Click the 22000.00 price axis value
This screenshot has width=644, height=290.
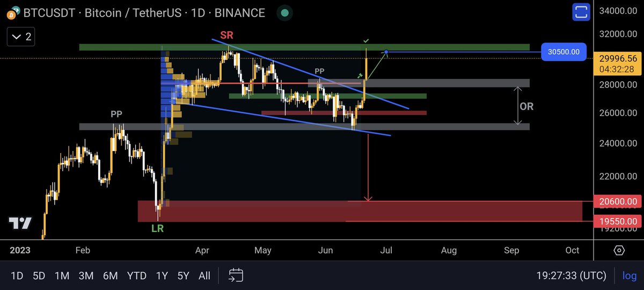618,177
